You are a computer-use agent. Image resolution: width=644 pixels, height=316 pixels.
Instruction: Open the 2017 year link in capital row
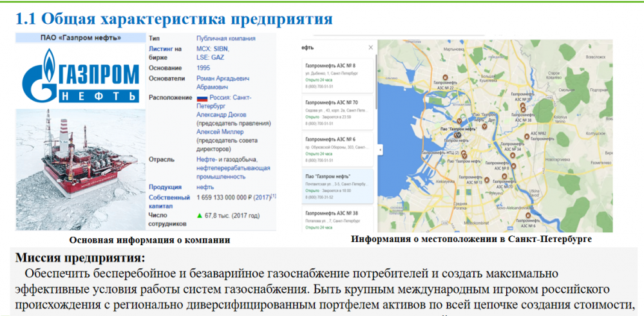point(261,198)
